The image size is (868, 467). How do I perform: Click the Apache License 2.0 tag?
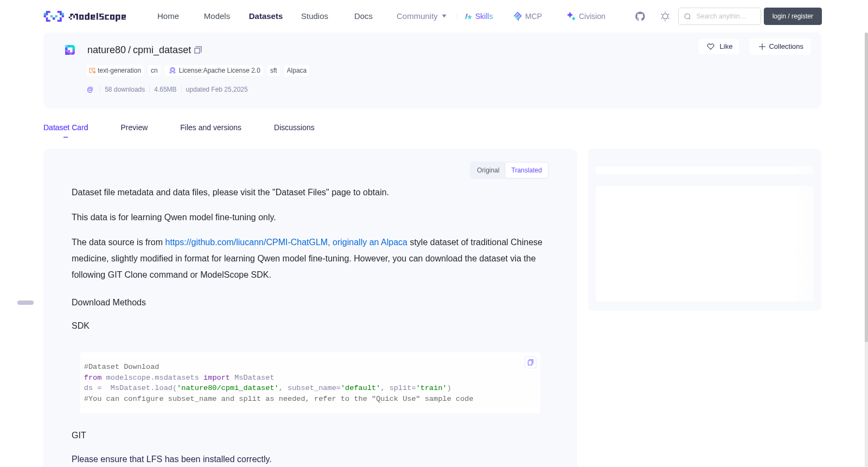click(x=215, y=71)
